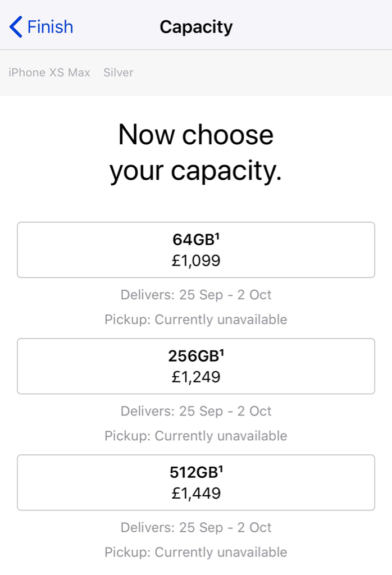Select the 64GB capacity option
The image size is (392, 575).
(196, 249)
